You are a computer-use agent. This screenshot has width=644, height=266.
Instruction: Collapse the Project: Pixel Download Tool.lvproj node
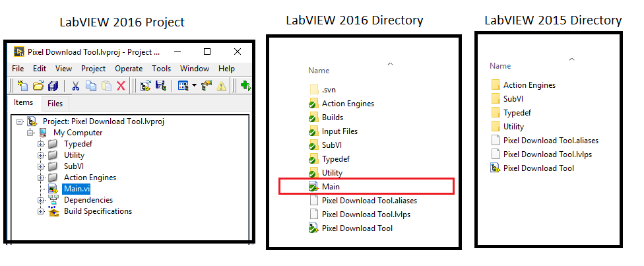pyautogui.click(x=19, y=121)
